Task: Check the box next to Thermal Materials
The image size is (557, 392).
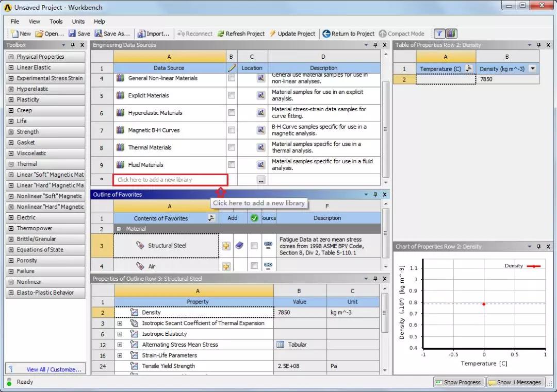Action: coord(231,147)
